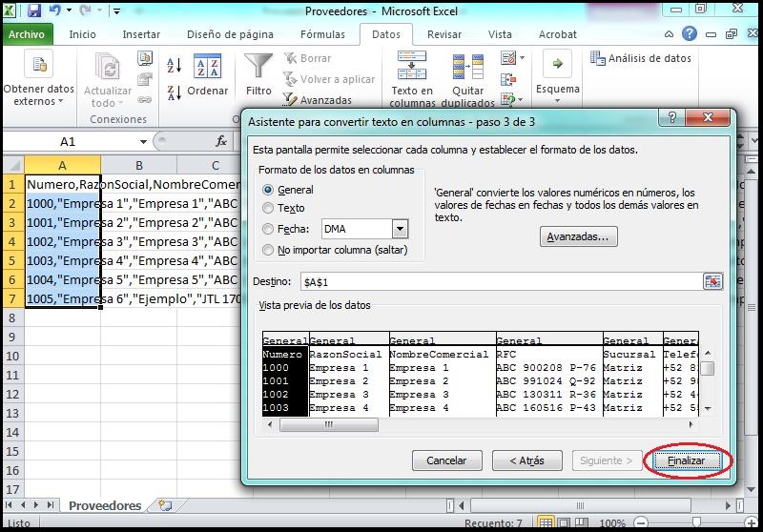Open the DMA date format dropdown
This screenshot has height=532, width=763.
(400, 229)
